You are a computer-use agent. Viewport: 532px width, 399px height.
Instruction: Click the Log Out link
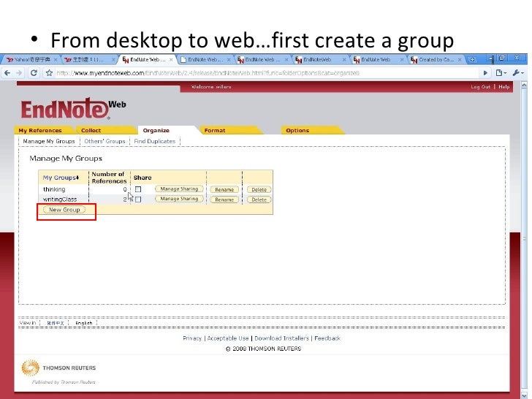[480, 87]
